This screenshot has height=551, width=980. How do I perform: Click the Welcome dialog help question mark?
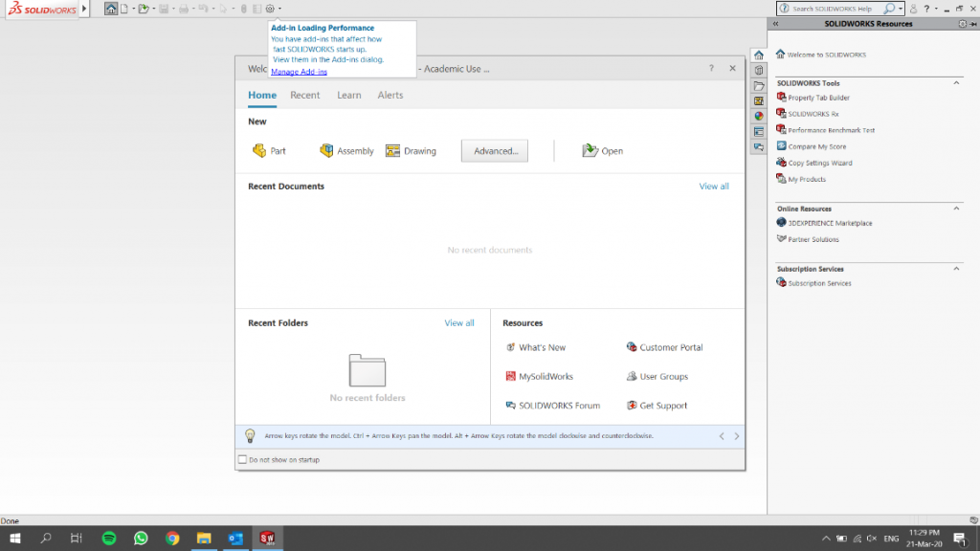(711, 68)
